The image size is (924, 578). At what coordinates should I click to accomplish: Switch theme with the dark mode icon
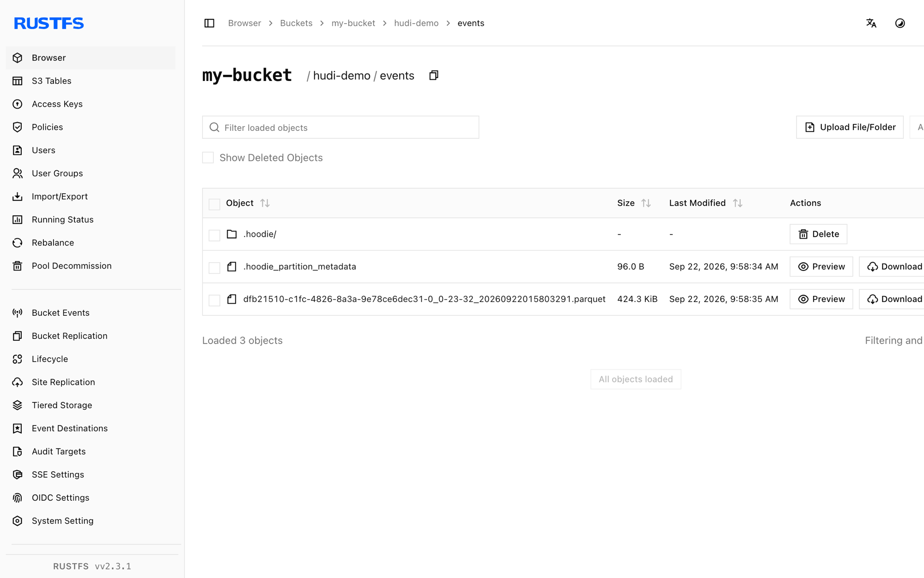tap(900, 23)
